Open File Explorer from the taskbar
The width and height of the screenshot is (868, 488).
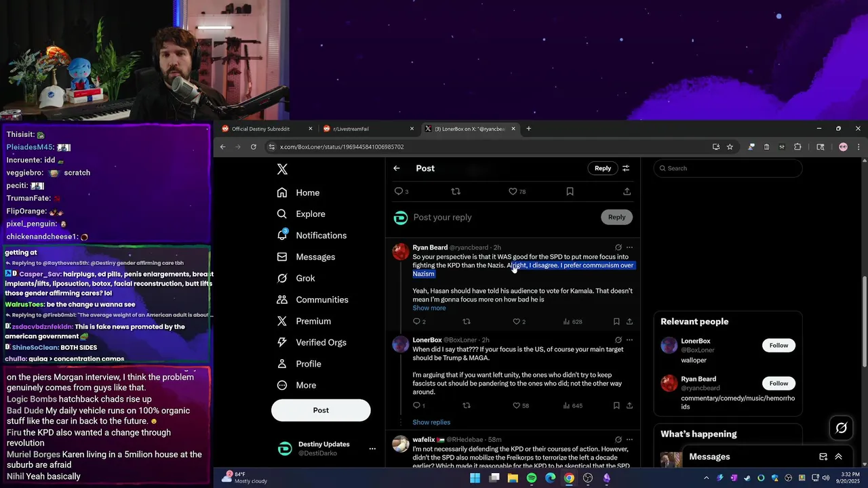pyautogui.click(x=513, y=478)
